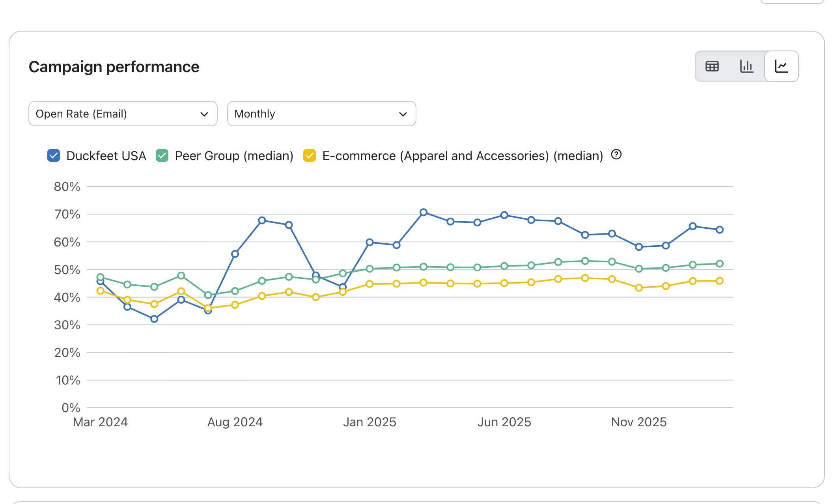Click the Campaign performance heading
Viewport: 836px width, 504px height.
click(114, 67)
